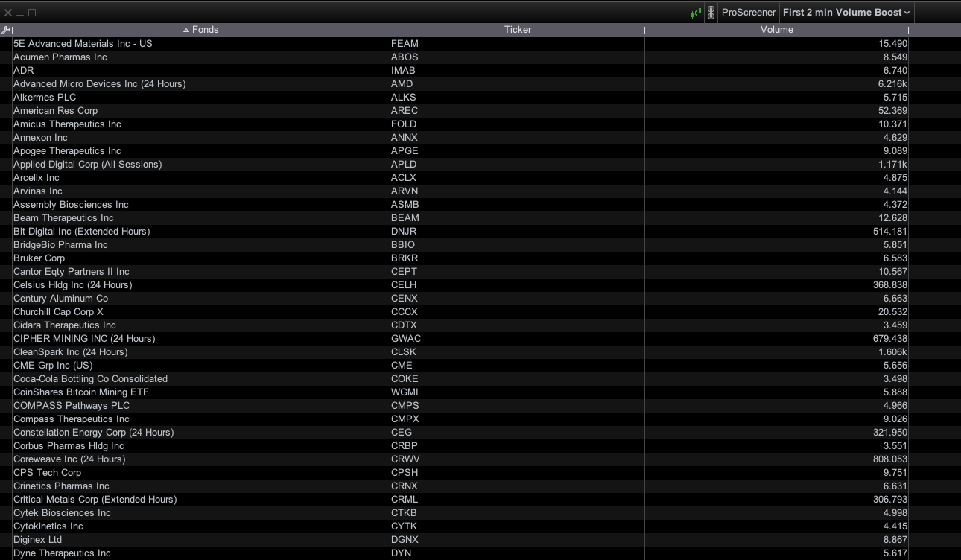This screenshot has height=560, width=961.
Task: Click volume 306.793 for Critical Metals
Action: 889,500
